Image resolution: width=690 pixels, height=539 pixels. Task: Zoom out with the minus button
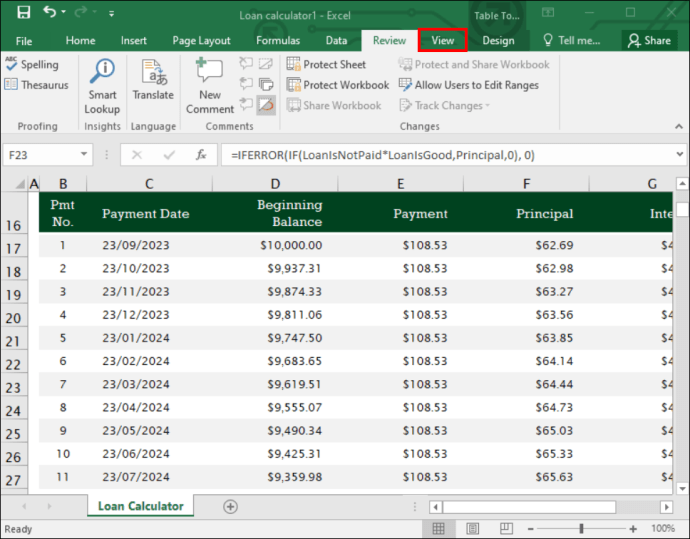(531, 529)
